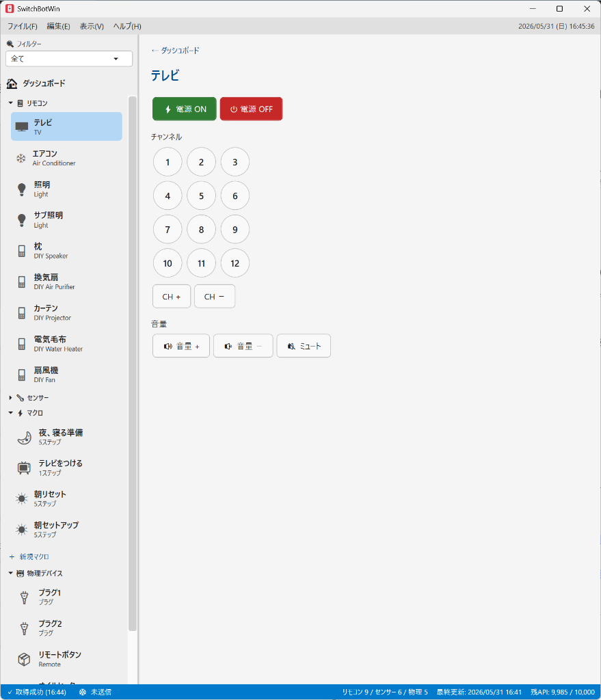Click the bulb icon for 照明

coord(21,189)
